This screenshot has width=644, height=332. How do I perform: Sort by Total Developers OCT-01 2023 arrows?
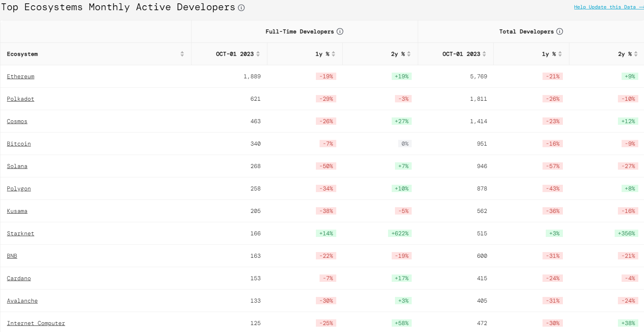point(484,54)
